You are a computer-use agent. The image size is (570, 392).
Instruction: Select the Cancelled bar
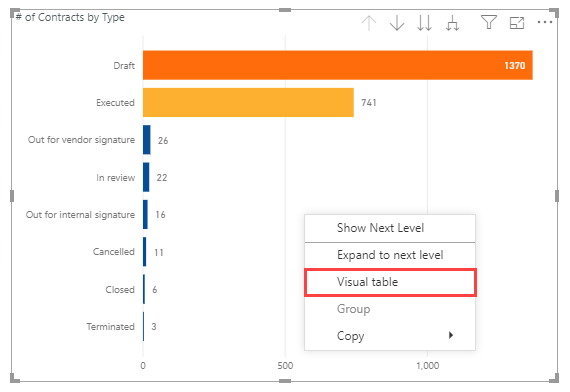coord(145,252)
